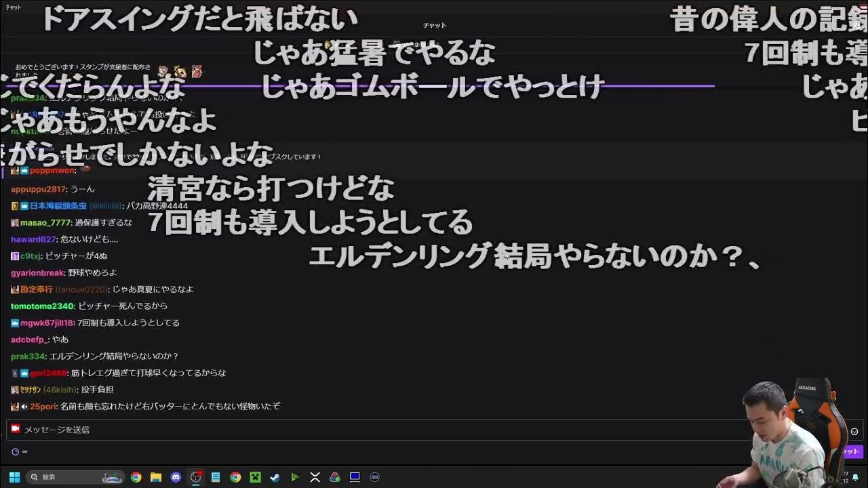This screenshot has width=868, height=488.
Task: Click badge icon beside 勘定奉行
Action: tap(15, 289)
